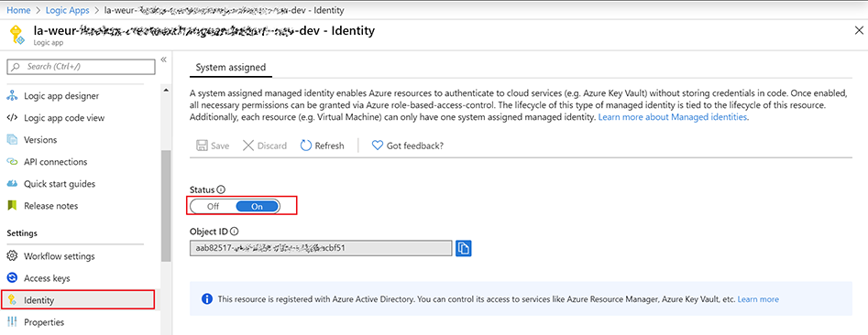This screenshot has width=868, height=335.
Task: Select the System assigned tab
Action: [x=231, y=67]
